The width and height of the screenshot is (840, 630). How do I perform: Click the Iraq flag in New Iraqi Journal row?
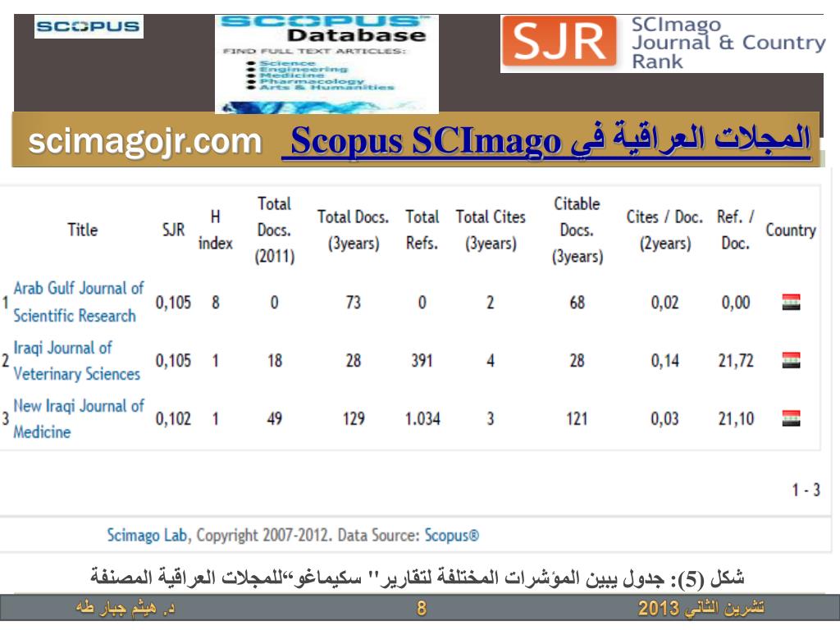tap(792, 418)
